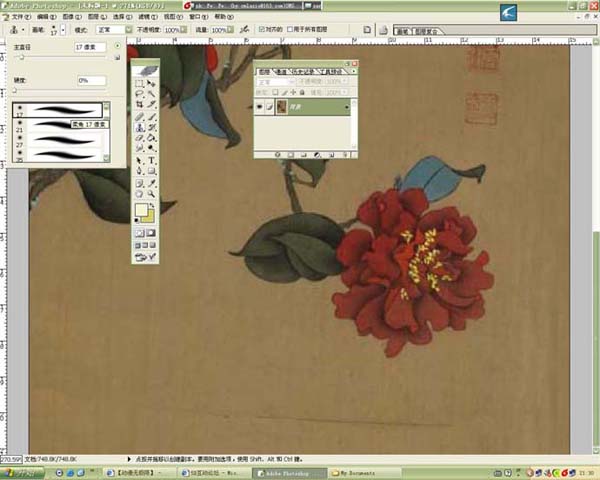Open the 不透明度 opacity slider arrow

coord(184,29)
